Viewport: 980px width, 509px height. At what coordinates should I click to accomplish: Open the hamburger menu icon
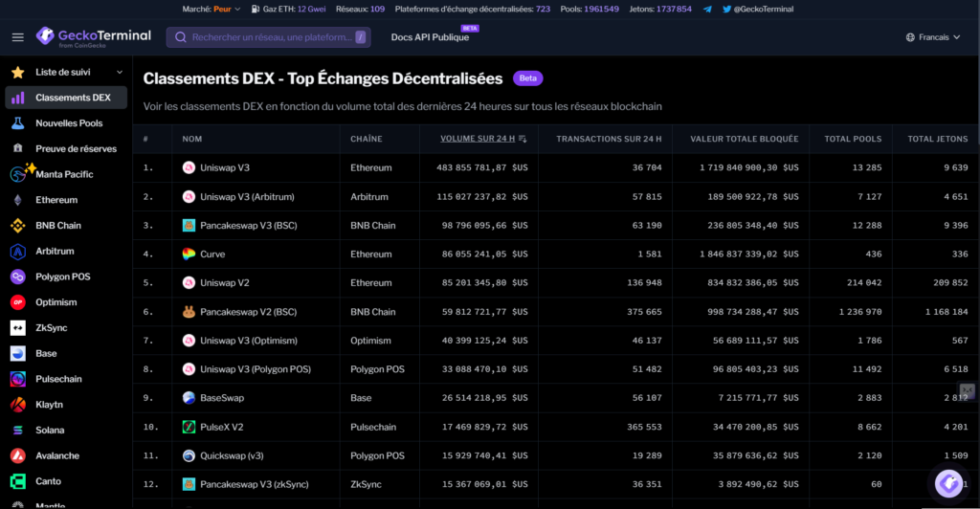17,37
